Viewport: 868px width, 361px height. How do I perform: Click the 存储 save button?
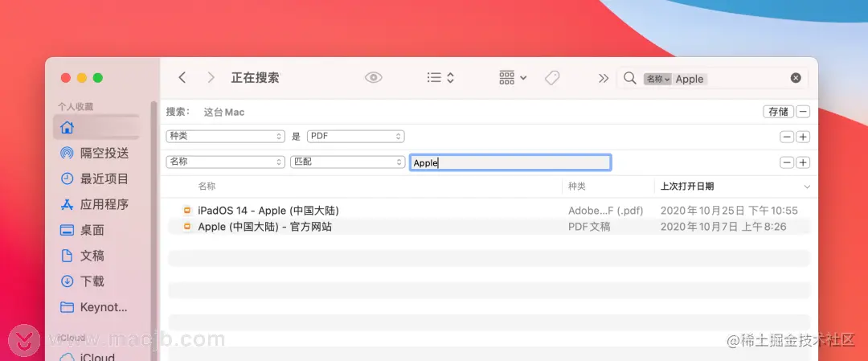[778, 111]
